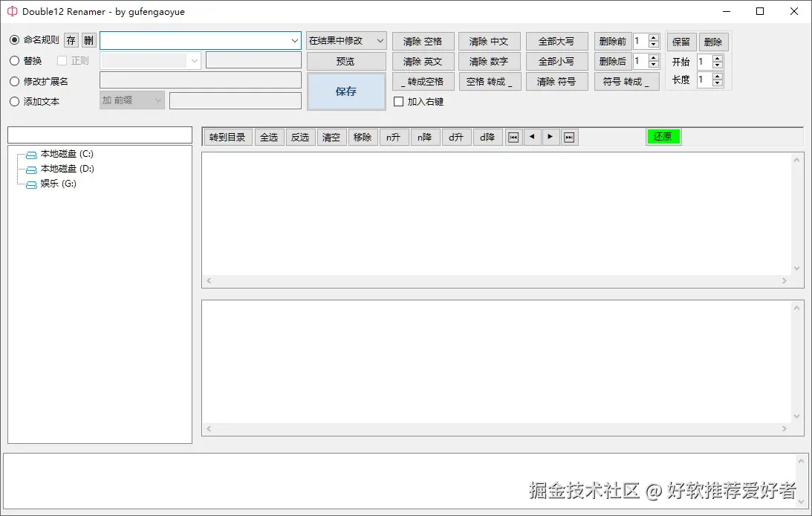Click the large 保存 button
Viewport: 812px width, 516px height.
pyautogui.click(x=346, y=91)
